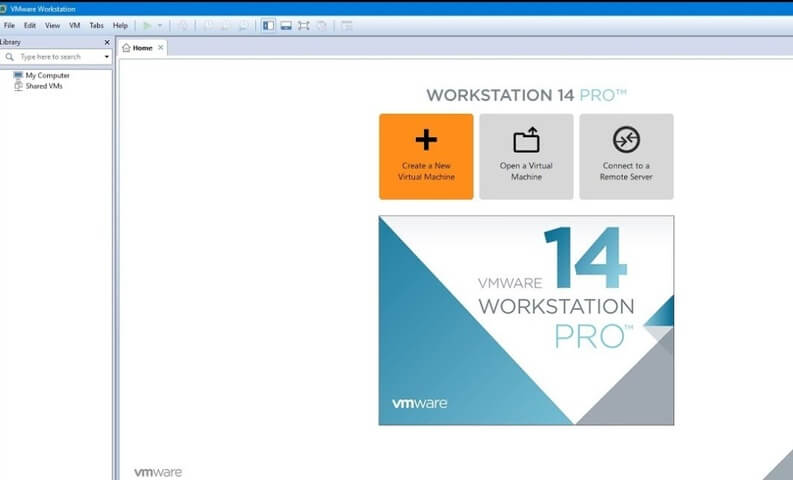Click the My Computer monitor icon
The width and height of the screenshot is (793, 480).
tap(18, 75)
